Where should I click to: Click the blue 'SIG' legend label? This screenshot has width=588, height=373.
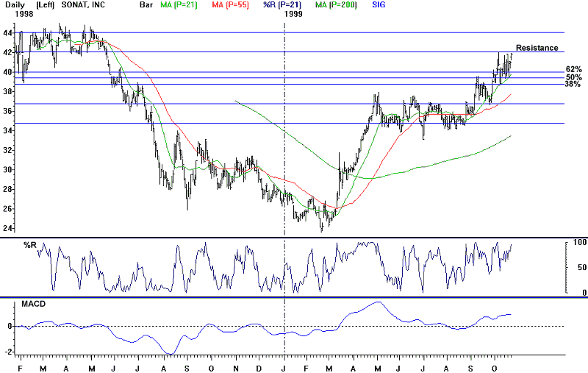(379, 5)
